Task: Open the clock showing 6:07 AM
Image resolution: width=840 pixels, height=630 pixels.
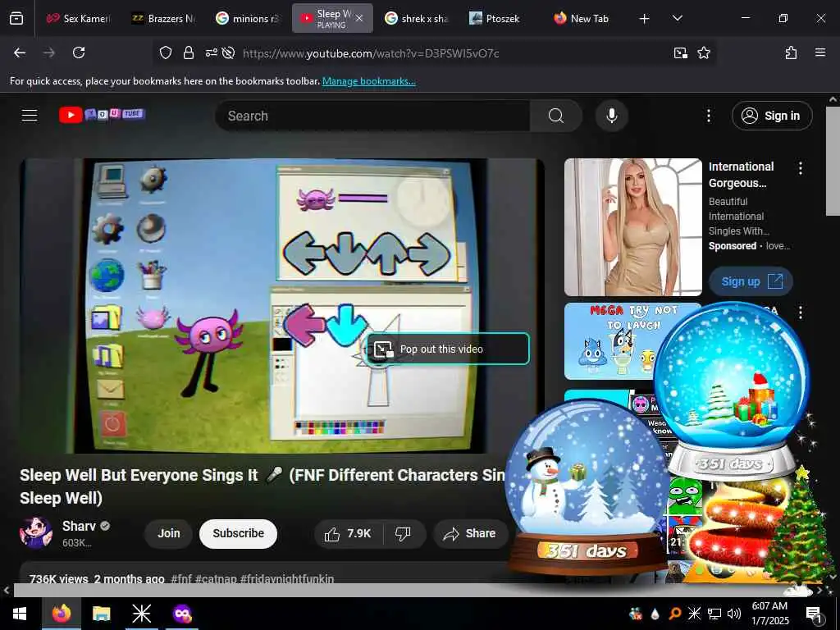Action: (769, 614)
